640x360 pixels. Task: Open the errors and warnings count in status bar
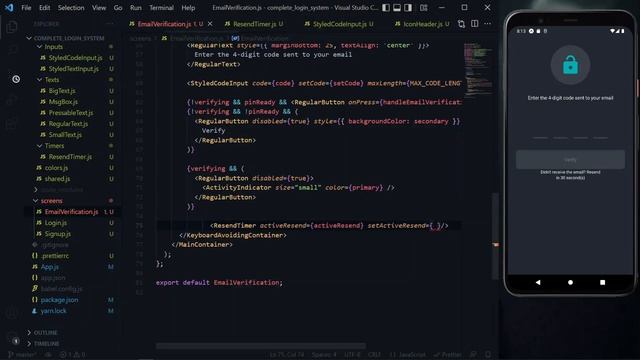pyautogui.click(x=73, y=355)
